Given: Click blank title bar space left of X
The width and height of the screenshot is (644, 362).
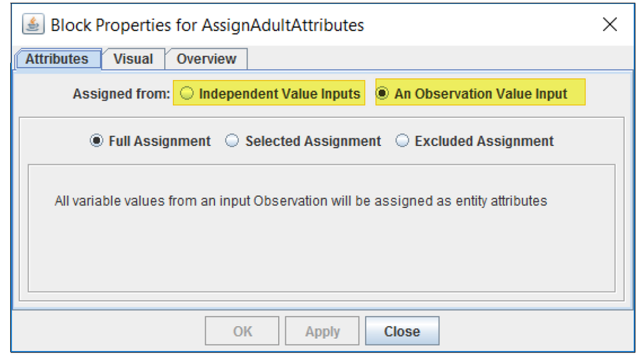Looking at the screenshot, I should point(483,26).
